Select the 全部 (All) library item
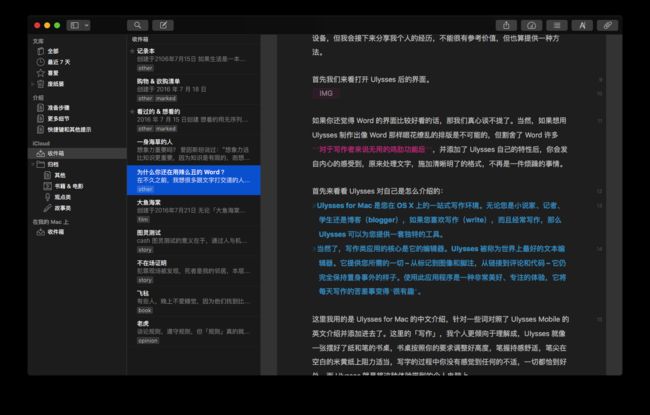 (x=77, y=51)
